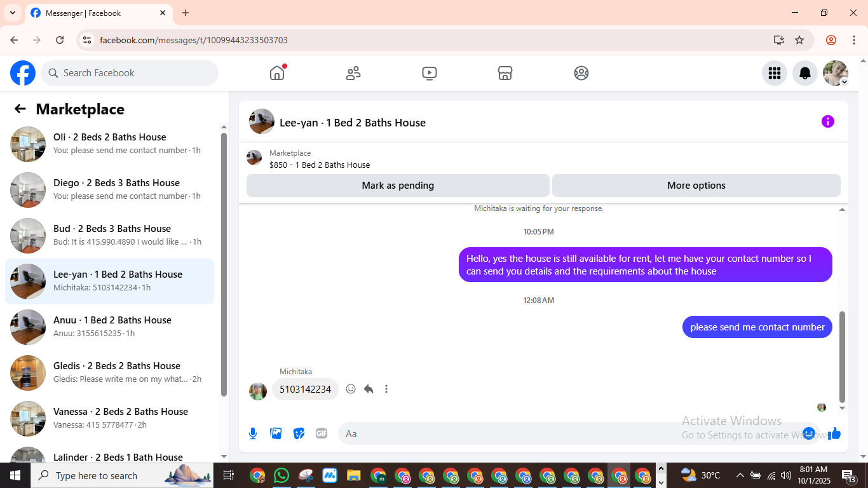868x488 pixels.
Task: Click the install app icon in address bar
Action: [779, 40]
